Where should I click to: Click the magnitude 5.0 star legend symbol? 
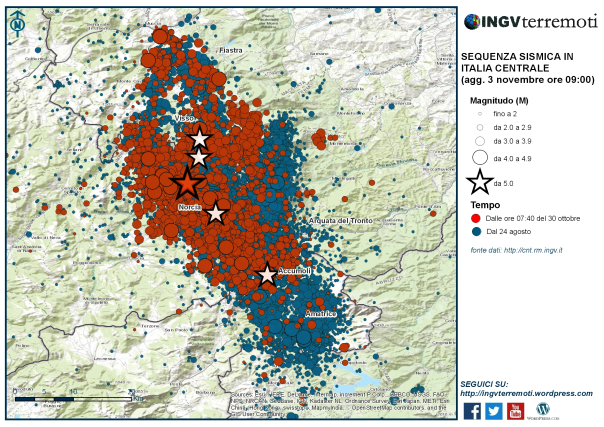pyautogui.click(x=480, y=182)
